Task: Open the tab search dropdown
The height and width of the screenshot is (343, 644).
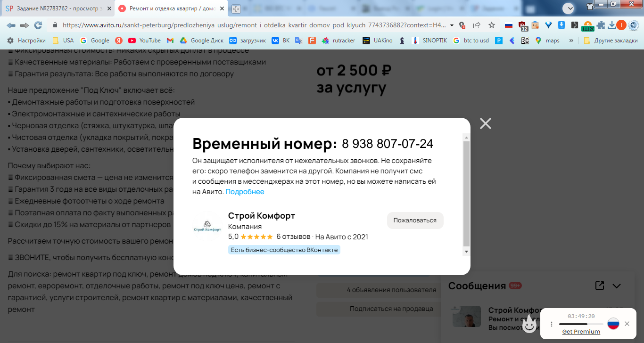Action: click(x=569, y=8)
